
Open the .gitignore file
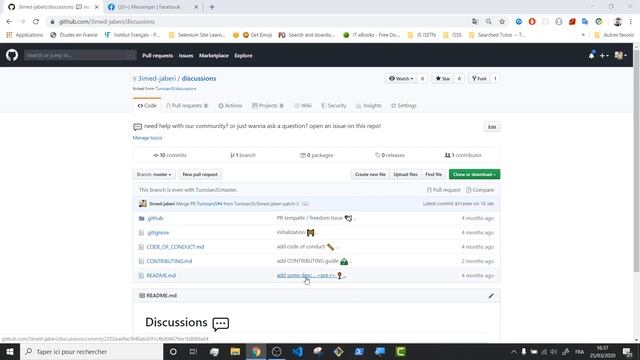pyautogui.click(x=158, y=233)
